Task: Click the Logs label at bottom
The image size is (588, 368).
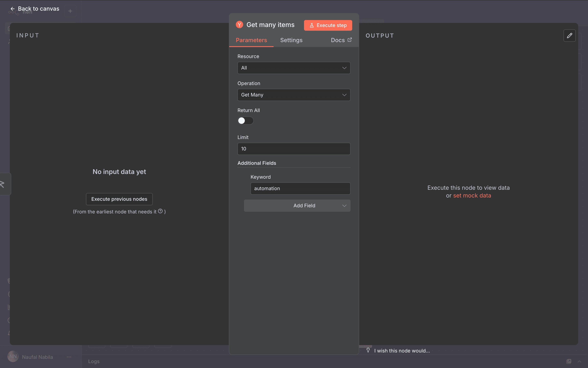Action: [x=94, y=361]
